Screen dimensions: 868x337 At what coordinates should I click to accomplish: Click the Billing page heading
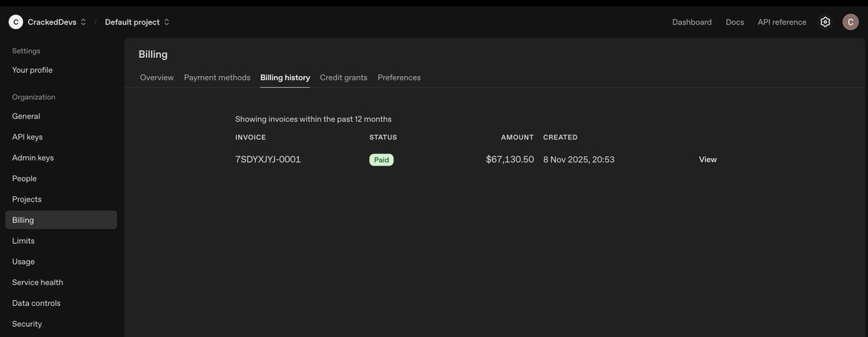153,54
